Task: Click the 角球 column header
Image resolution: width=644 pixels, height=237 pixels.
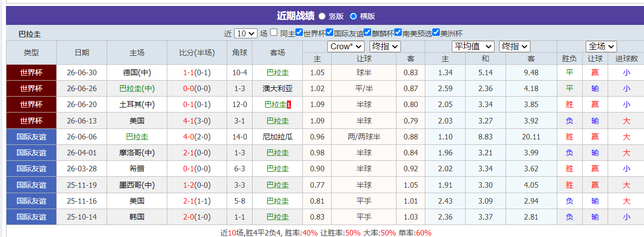Action: 240,53
